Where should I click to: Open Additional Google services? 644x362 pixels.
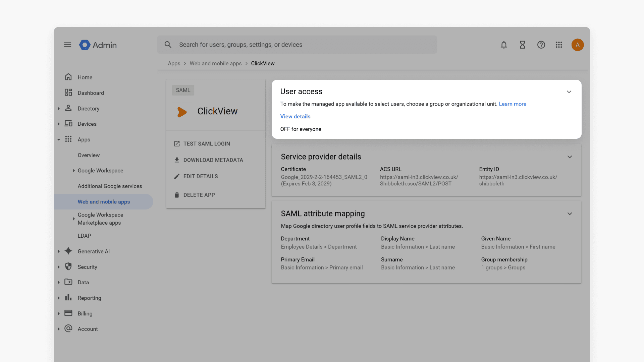(x=110, y=186)
